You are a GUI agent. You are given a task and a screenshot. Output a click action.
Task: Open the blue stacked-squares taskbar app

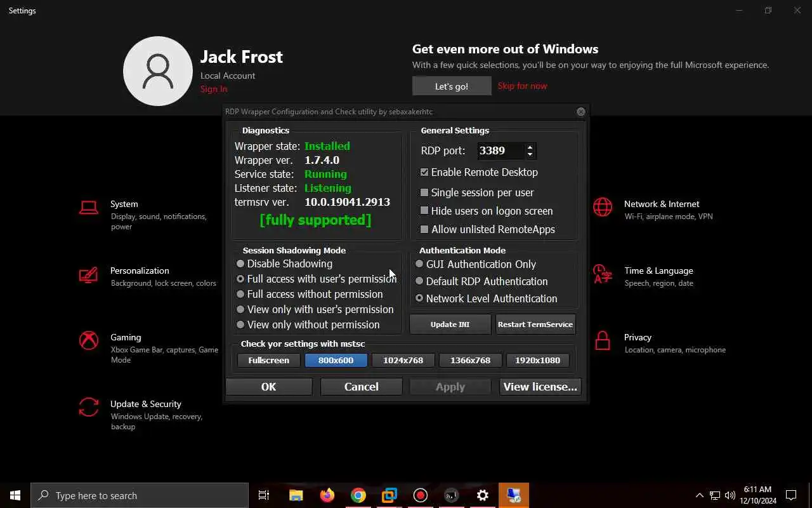pyautogui.click(x=390, y=495)
